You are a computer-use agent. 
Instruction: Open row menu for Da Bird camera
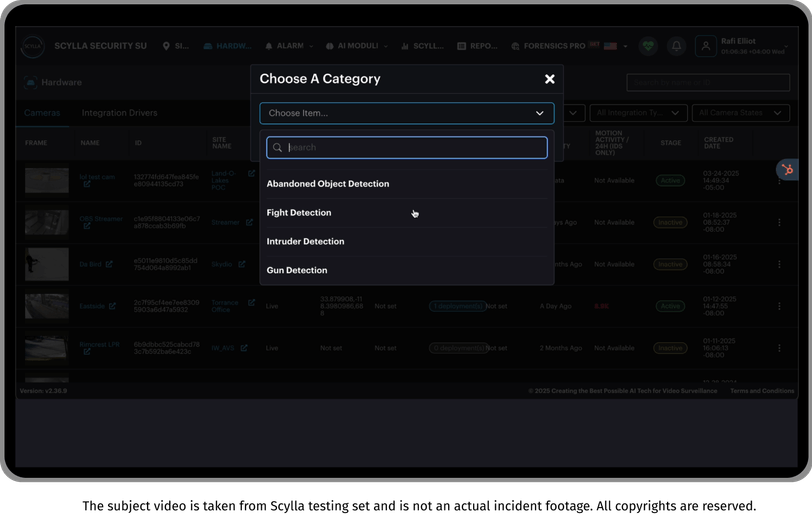click(x=779, y=265)
